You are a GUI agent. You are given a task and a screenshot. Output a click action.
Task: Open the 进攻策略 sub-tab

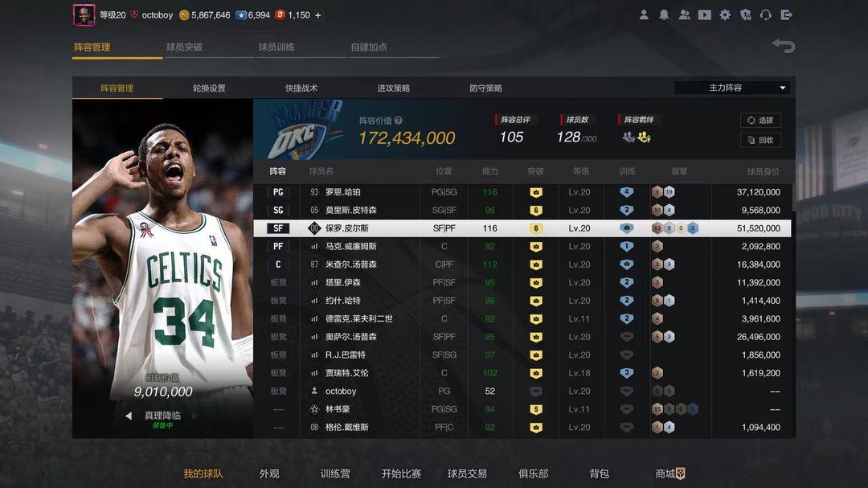(x=393, y=88)
